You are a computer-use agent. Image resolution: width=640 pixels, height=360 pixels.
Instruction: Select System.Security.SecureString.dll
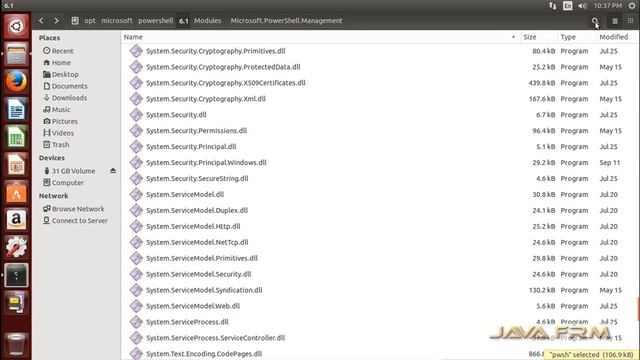point(197,178)
